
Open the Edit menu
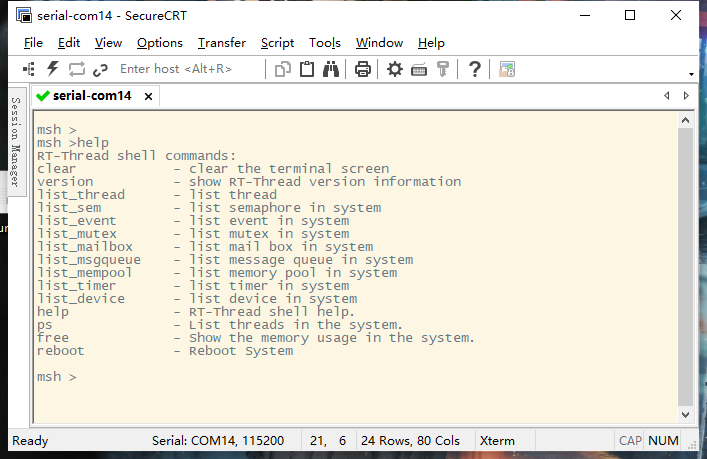tap(69, 43)
